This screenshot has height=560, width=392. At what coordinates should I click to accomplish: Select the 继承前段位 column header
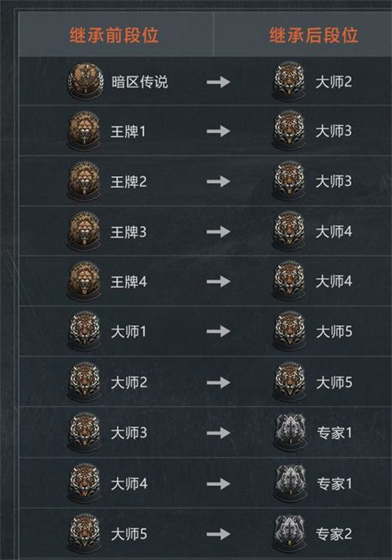(114, 35)
